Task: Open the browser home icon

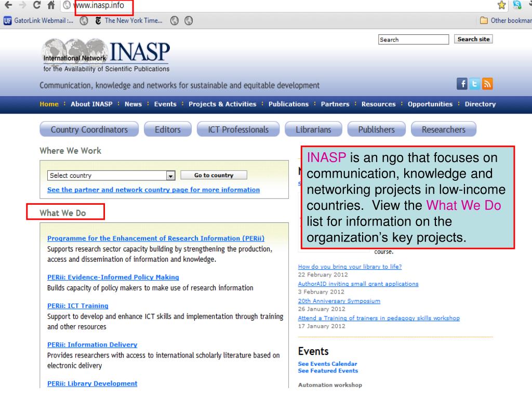Action: pyautogui.click(x=51, y=5)
